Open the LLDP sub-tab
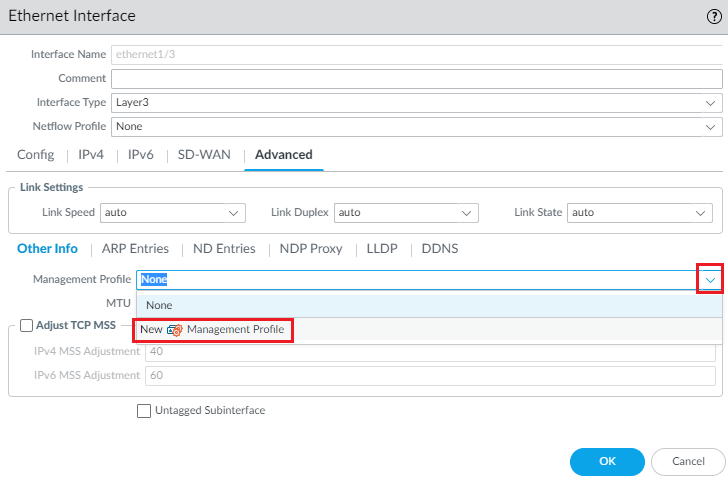This screenshot has width=728, height=481. coord(382,249)
